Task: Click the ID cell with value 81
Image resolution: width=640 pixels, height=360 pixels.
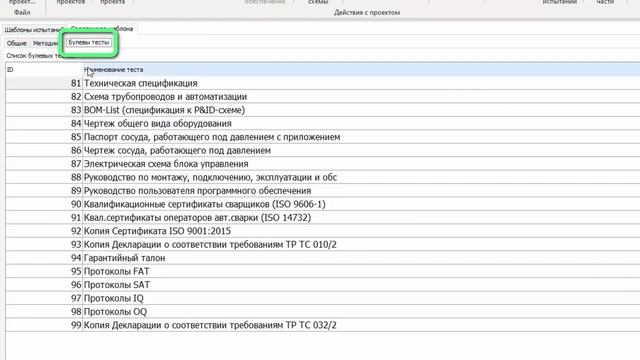Action: pos(44,83)
